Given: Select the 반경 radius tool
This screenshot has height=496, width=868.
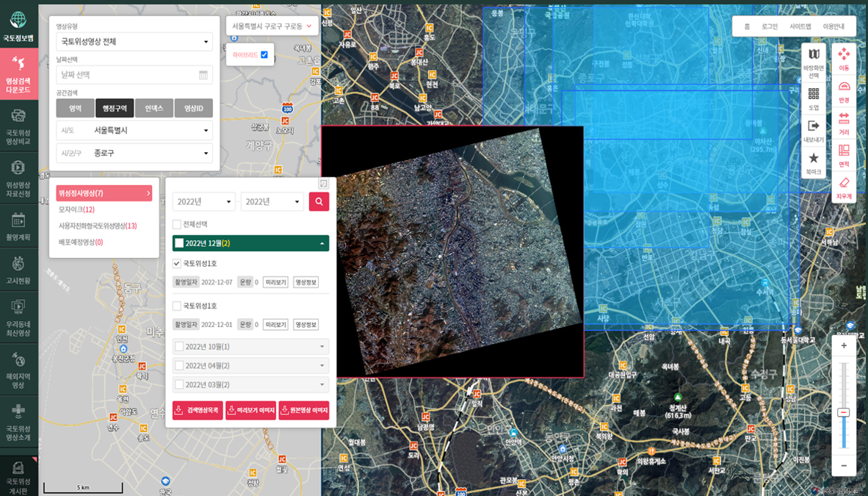Looking at the screenshot, I should coord(844,91).
